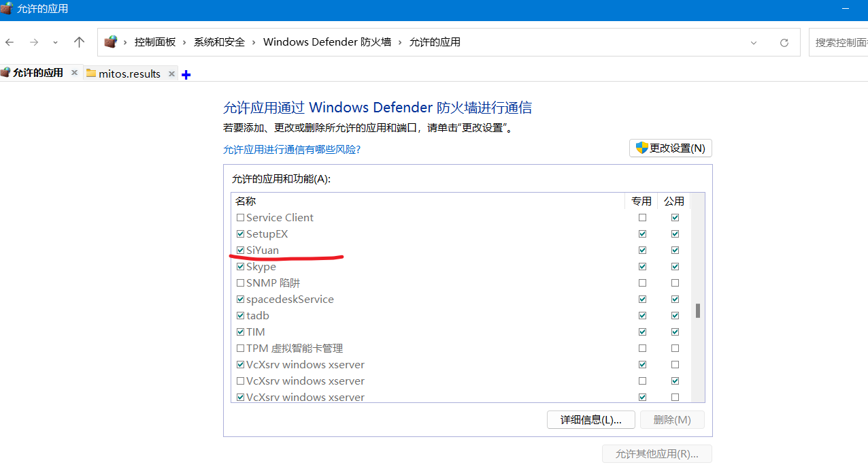Expand chevron after 控制面板 breadcrumb
The width and height of the screenshot is (868, 467).
[184, 42]
